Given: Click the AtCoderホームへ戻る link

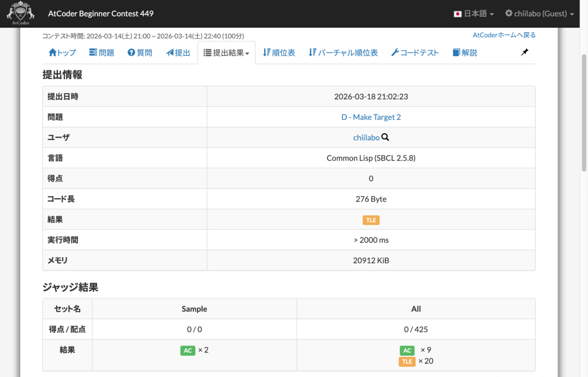Looking at the screenshot, I should coord(504,35).
